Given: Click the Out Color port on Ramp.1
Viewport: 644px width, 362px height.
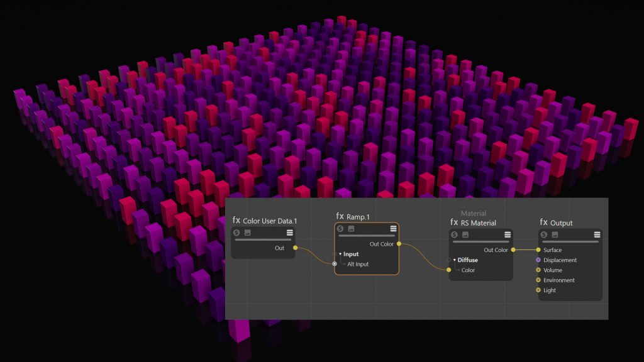Looking at the screenshot, I should coord(399,244).
